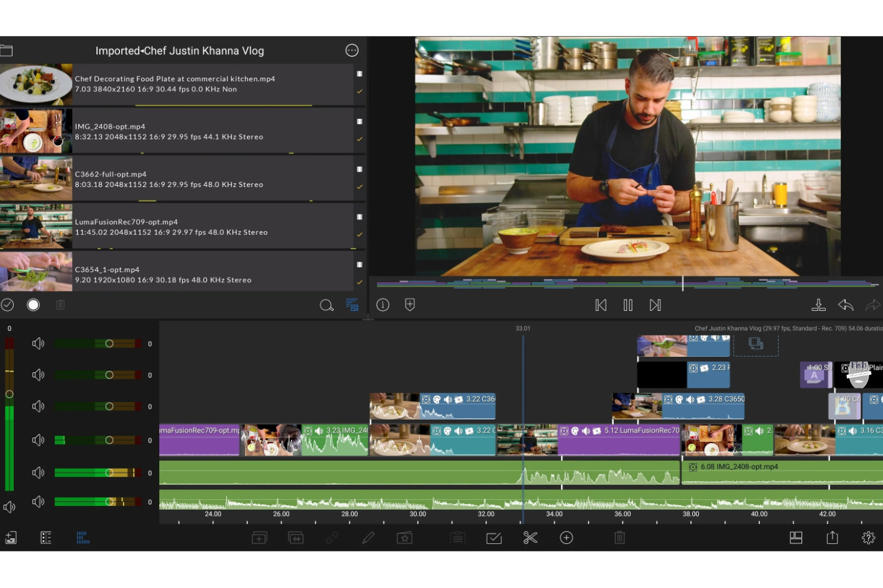This screenshot has height=588, width=883.
Task: Enable multi-select checkmark circle in the library
Action: 7,305
